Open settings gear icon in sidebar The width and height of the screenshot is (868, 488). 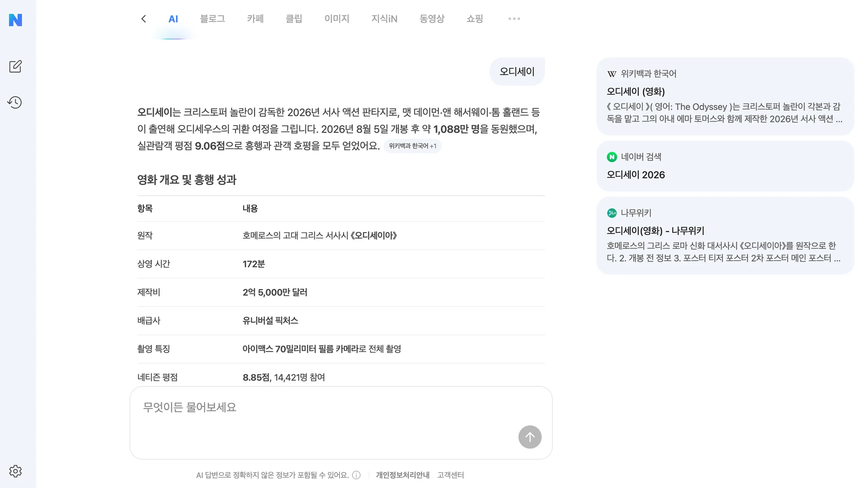click(x=15, y=471)
